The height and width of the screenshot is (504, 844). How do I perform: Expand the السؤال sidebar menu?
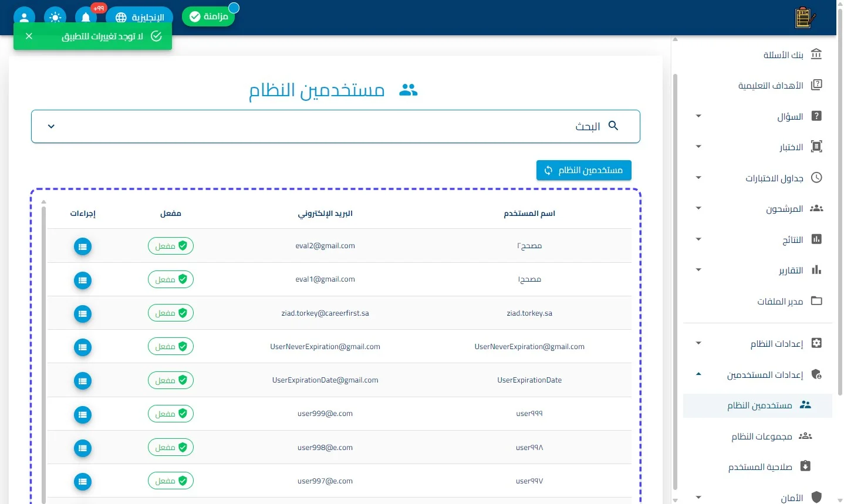[758, 116]
